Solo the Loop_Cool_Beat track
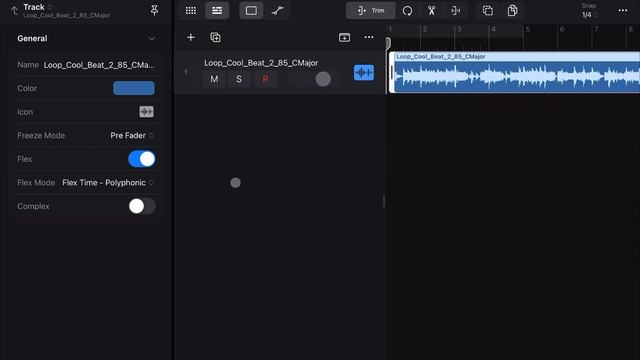This screenshot has height=360, width=640. 239,79
